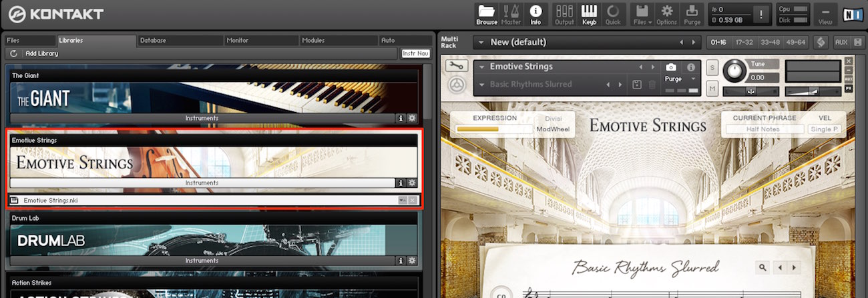Toggle the Instr Nav button
Screen dimensions: 868x298
(x=415, y=53)
